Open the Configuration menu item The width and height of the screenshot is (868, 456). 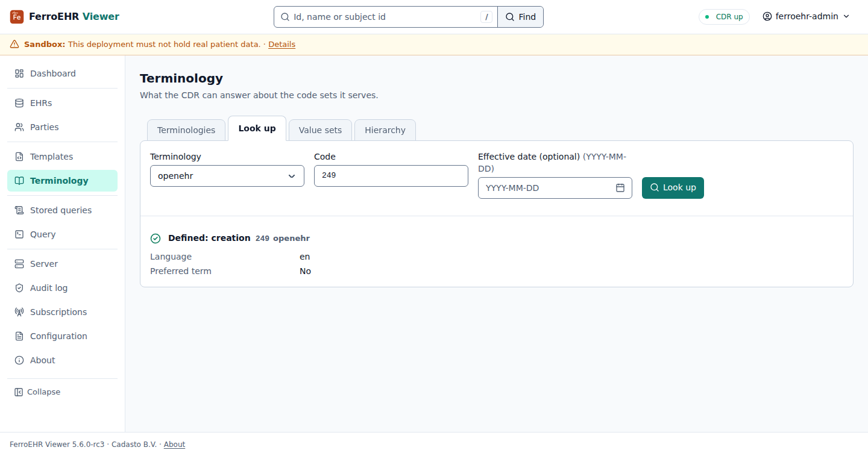(63, 336)
